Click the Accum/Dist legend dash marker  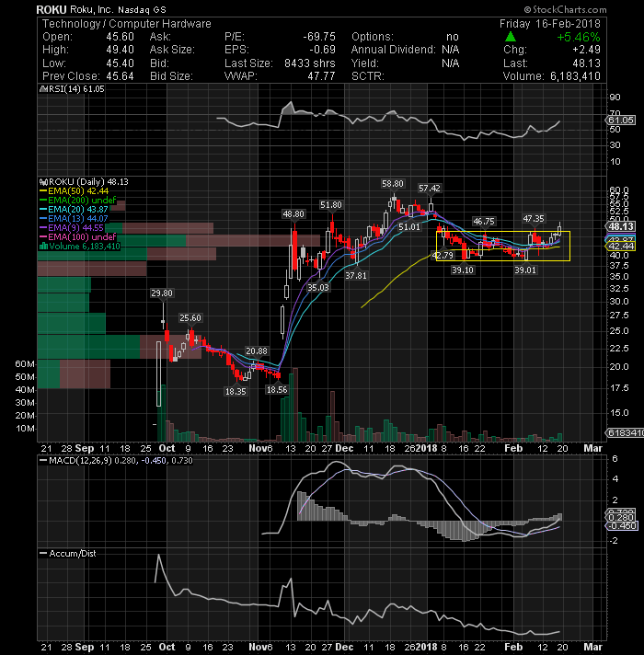(x=42, y=554)
